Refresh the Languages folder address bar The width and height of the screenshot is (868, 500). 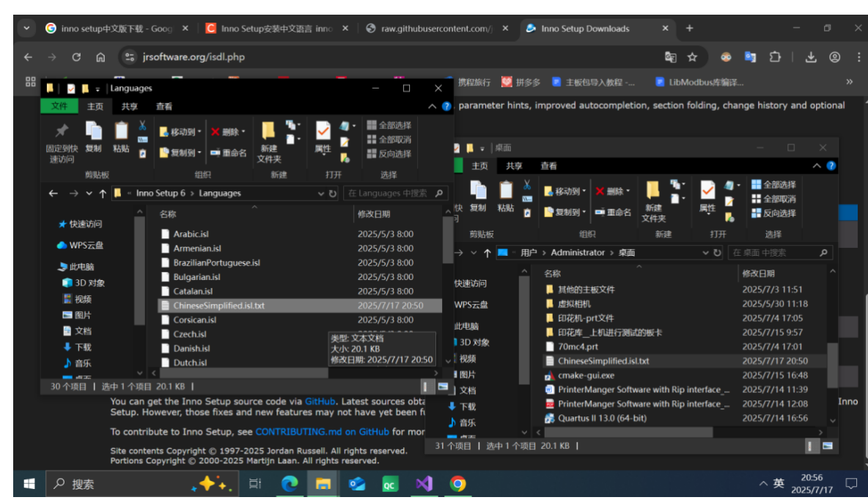pos(332,194)
